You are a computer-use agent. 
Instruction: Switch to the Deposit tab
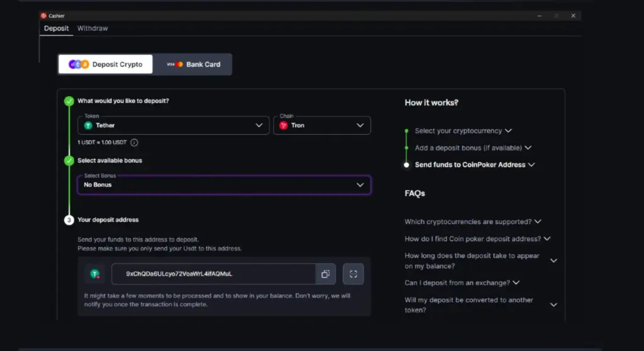tap(56, 28)
